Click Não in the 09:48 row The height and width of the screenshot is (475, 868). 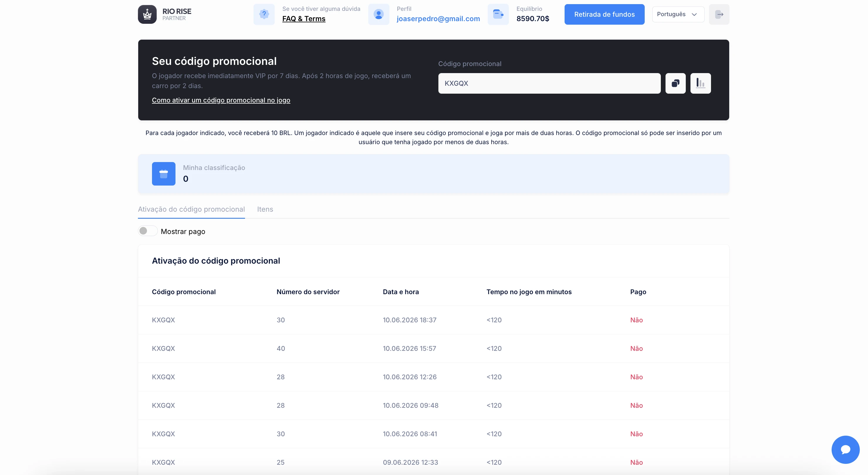[x=636, y=405]
